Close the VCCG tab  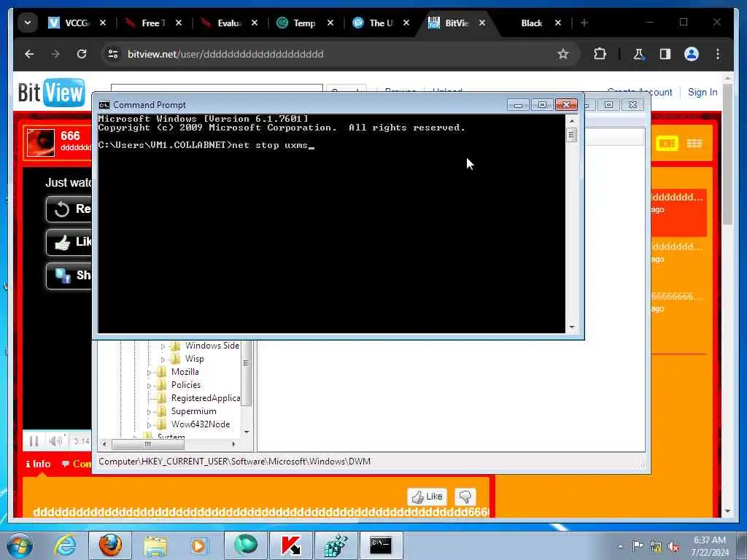click(103, 23)
